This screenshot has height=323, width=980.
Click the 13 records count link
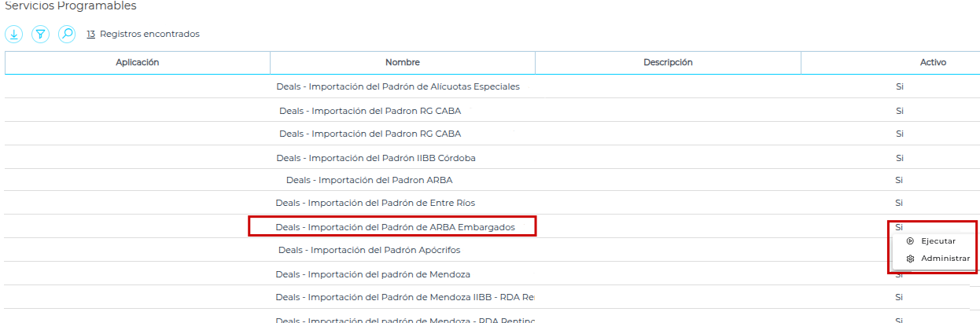point(90,35)
